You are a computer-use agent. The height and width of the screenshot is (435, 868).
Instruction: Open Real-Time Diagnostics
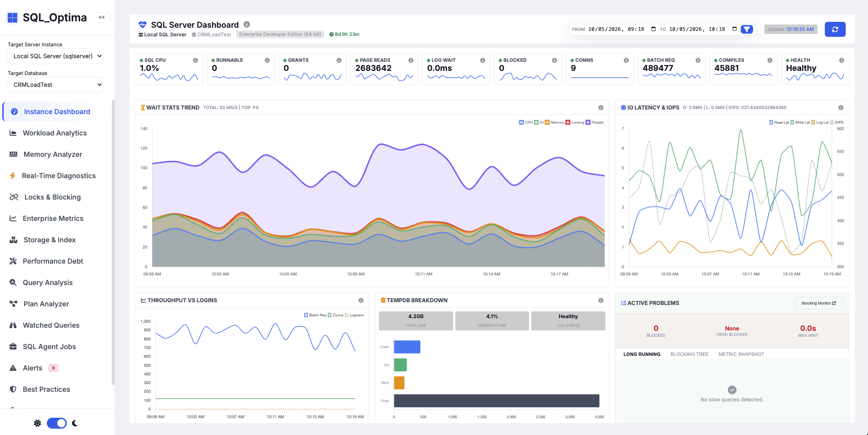pyautogui.click(x=59, y=176)
